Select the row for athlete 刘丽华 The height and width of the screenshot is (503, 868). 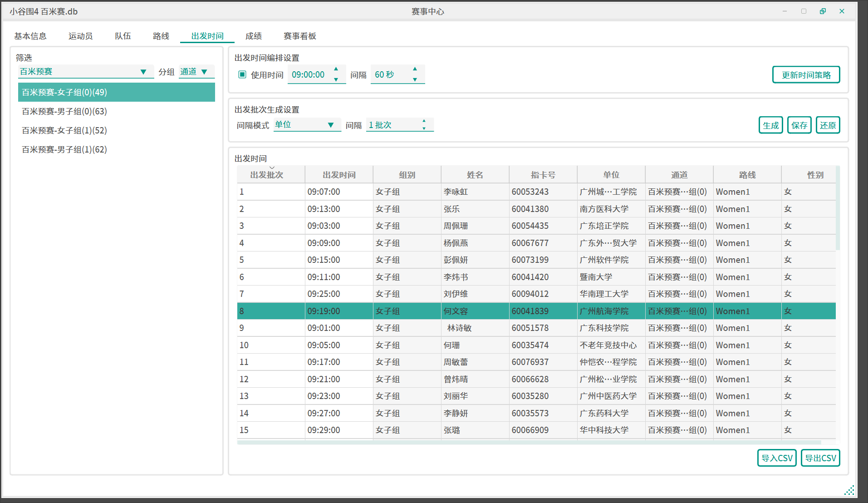(456, 396)
